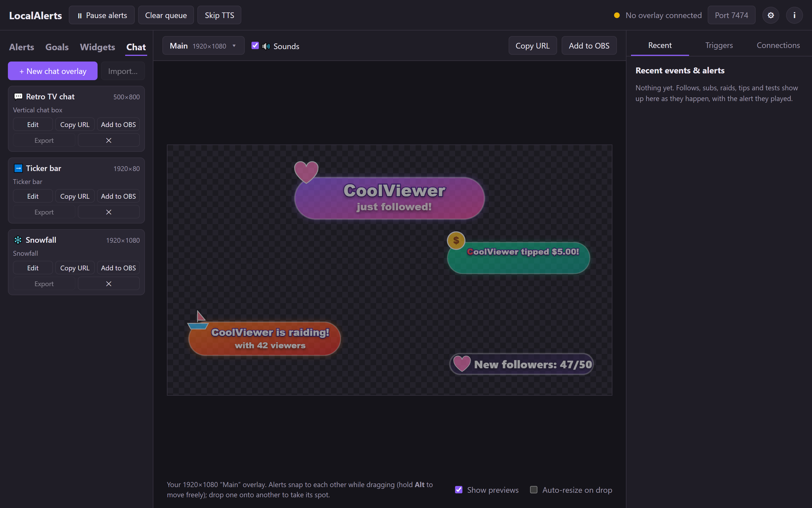Select the New followers 47/50 goal widget

coord(522,364)
